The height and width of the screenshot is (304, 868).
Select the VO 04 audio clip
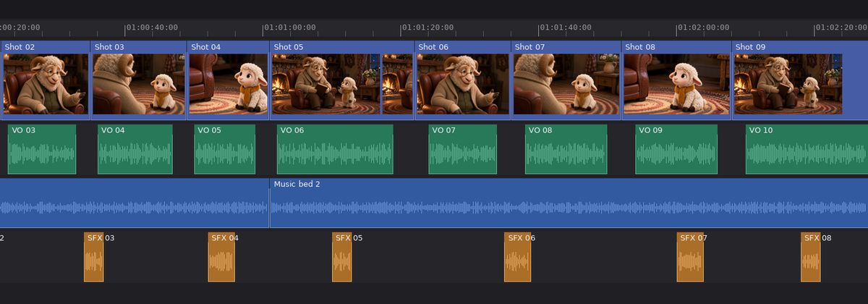click(x=135, y=149)
